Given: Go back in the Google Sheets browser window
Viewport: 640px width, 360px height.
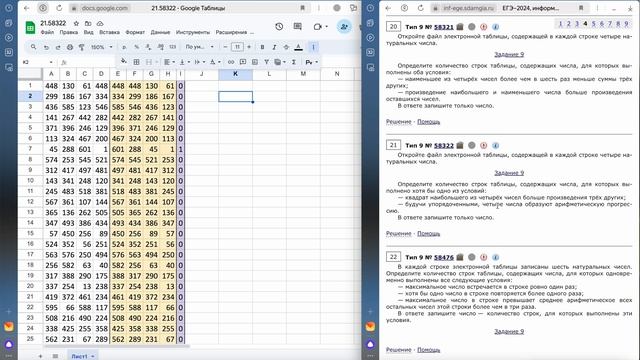Looking at the screenshot, I should click(27, 8).
